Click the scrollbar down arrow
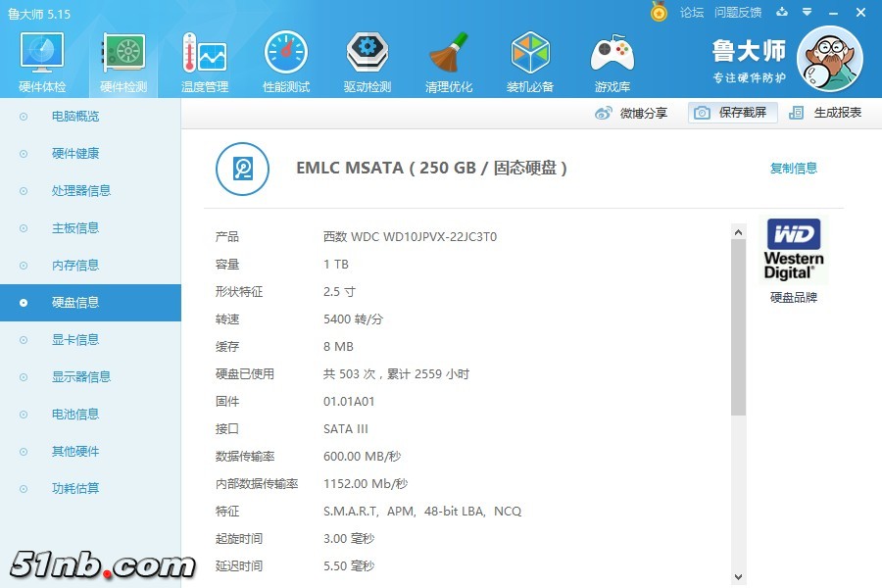882x588 pixels. (x=739, y=578)
